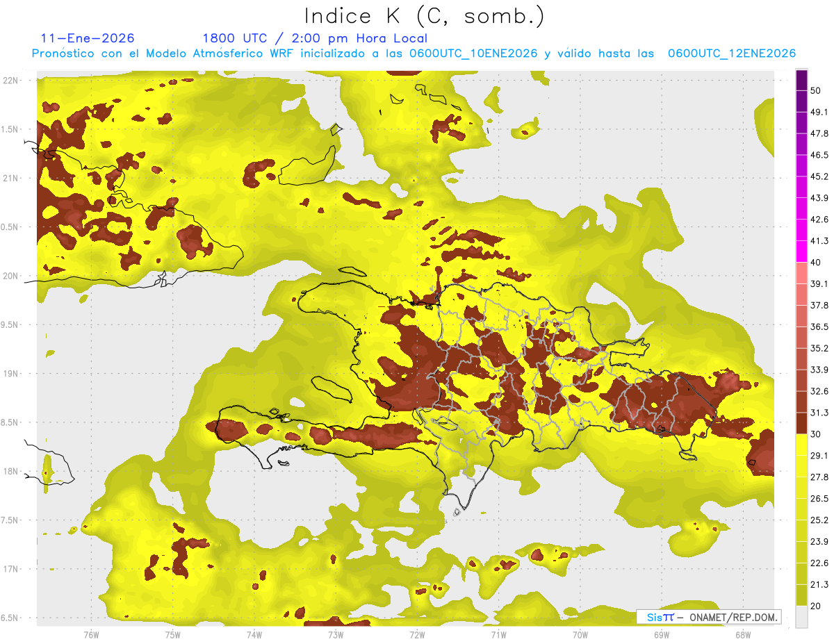Screen dimensions: 834x644
Task: Click the 75W longitude label
Action: click(173, 634)
